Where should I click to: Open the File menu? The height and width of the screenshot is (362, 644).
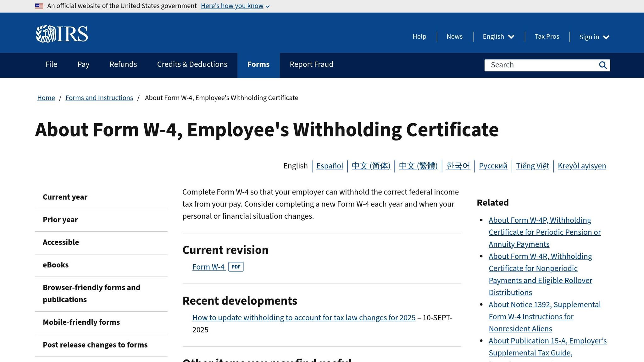51,64
